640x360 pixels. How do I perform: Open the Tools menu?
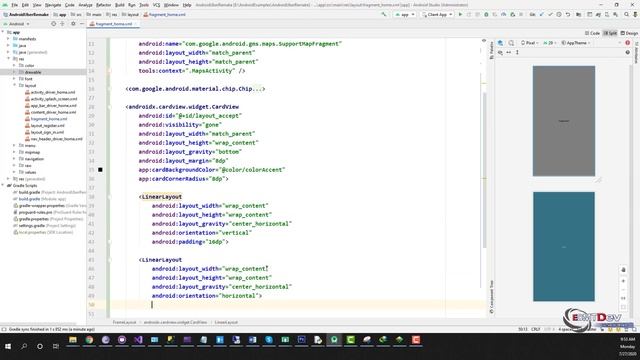(144, 5)
